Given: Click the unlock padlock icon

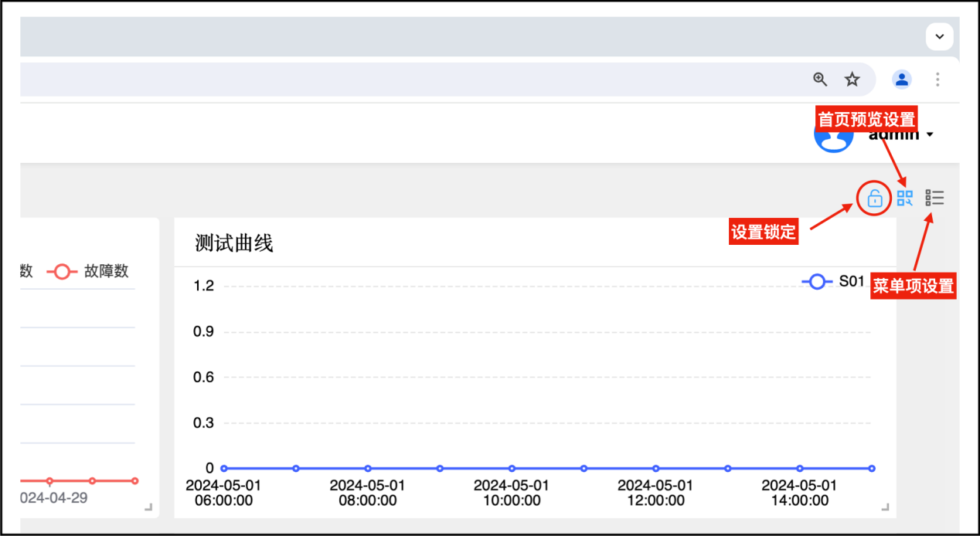Looking at the screenshot, I should point(874,198).
